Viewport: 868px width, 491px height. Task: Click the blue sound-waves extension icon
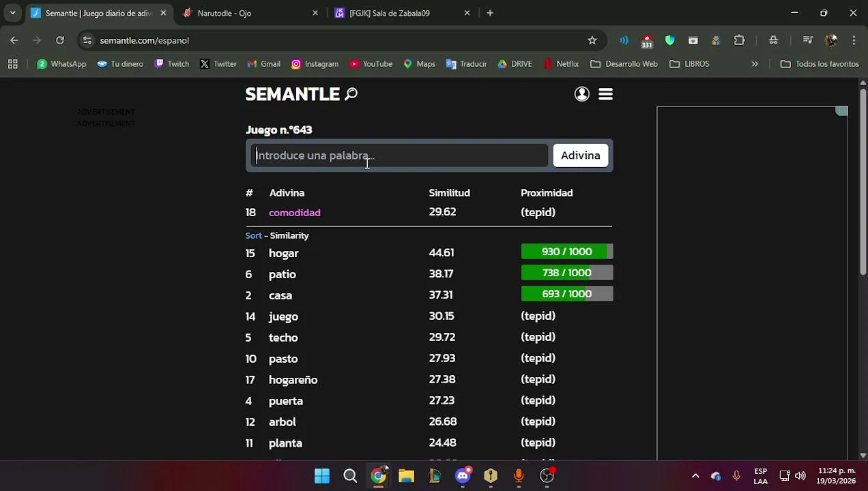click(624, 40)
